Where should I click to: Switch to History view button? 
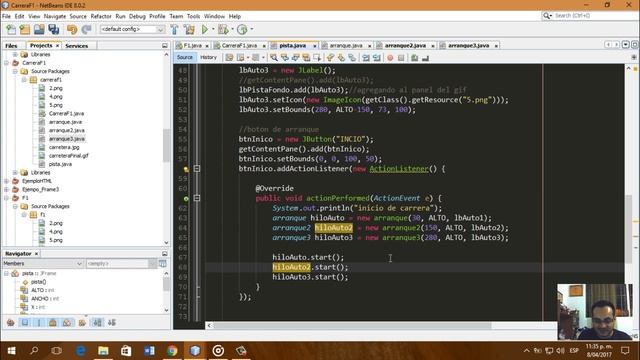[x=208, y=58]
